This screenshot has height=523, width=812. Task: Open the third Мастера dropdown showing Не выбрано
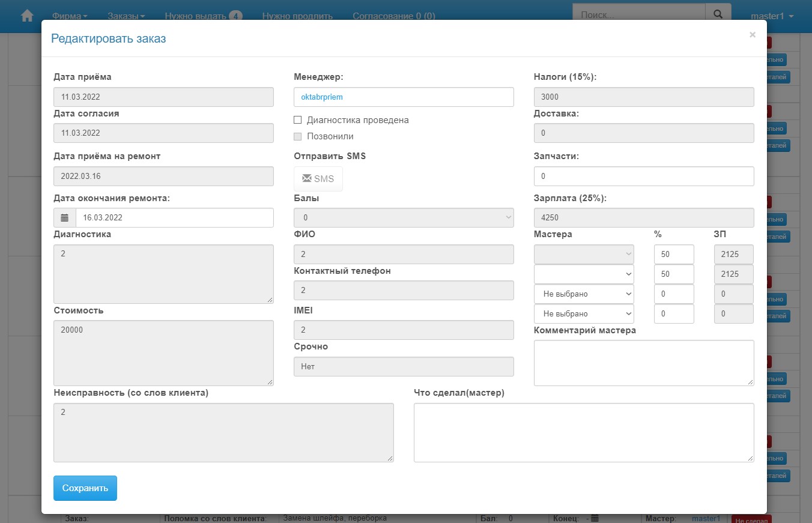(584, 294)
